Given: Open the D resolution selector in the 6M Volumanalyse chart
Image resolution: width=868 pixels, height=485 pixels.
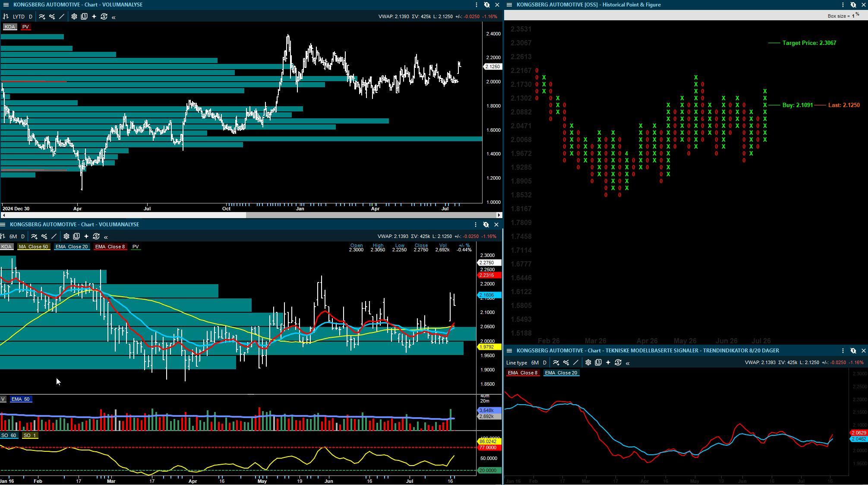Looking at the screenshot, I should coord(23,236).
